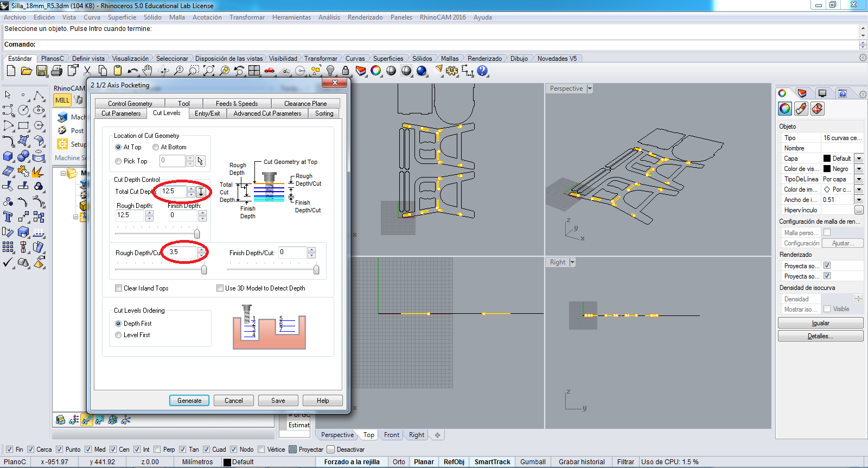This screenshot has height=468, width=868.
Task: Click the blue Render sphere icon
Action: click(422, 71)
